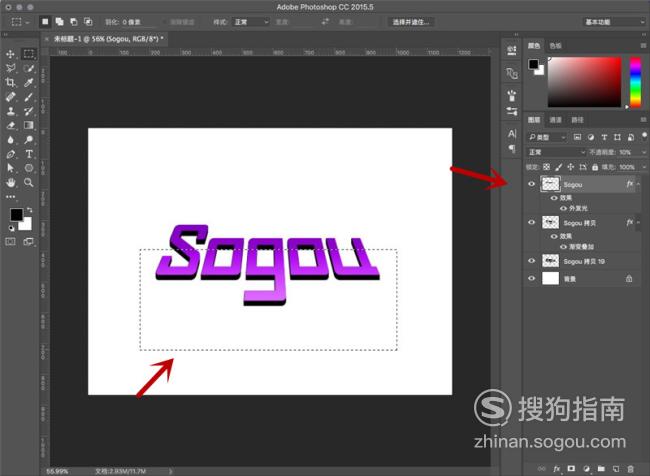Create a new adjustment layer from the Layers panel footer
The height and width of the screenshot is (476, 650).
[587, 469]
